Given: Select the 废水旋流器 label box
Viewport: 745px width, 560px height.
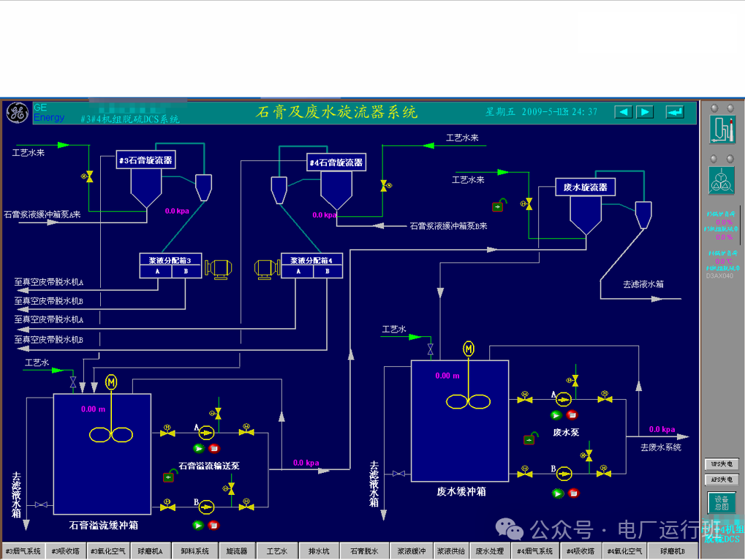Looking at the screenshot, I should tap(585, 187).
